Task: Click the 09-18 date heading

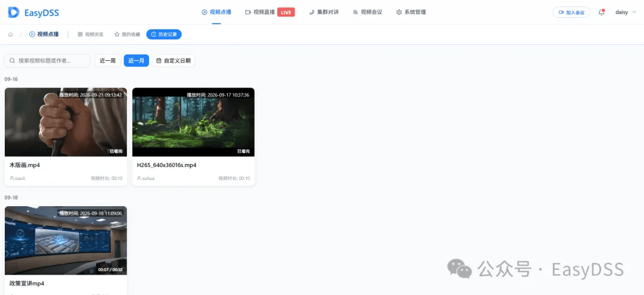Action: tap(11, 198)
